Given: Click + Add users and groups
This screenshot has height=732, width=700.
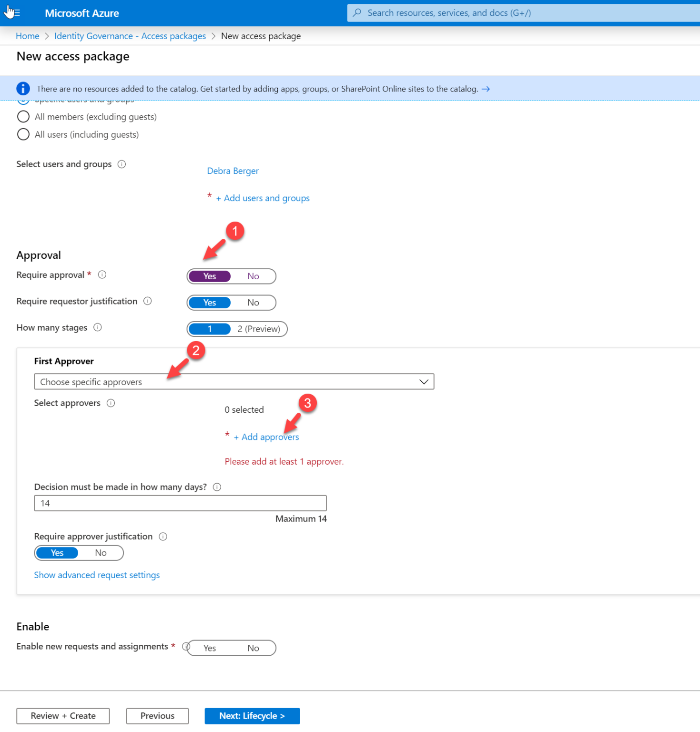Looking at the screenshot, I should click(x=263, y=198).
